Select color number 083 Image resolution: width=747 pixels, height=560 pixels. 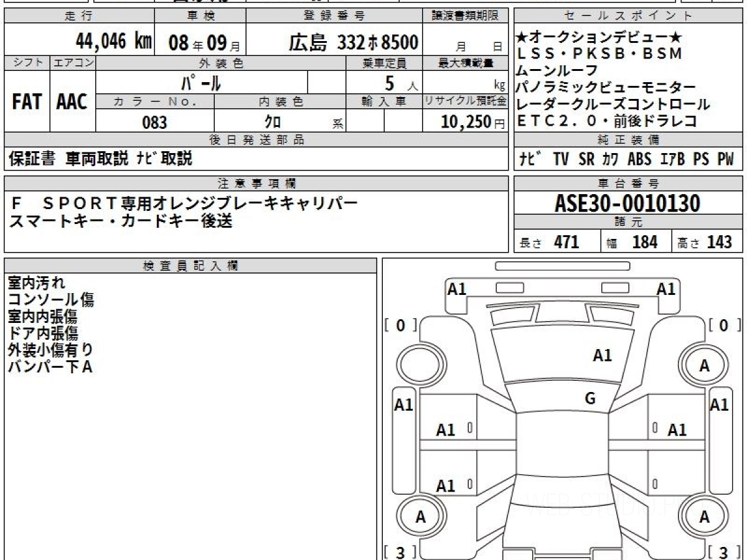pyautogui.click(x=154, y=122)
